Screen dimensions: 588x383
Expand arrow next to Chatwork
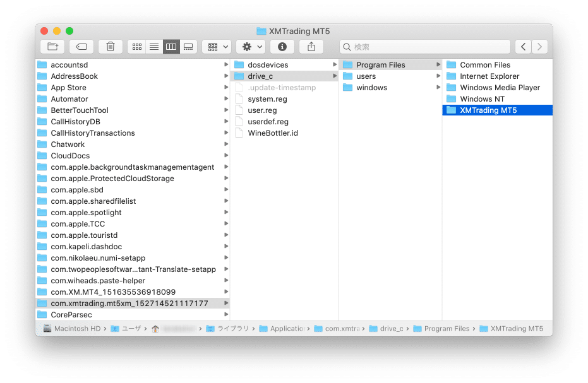(226, 144)
